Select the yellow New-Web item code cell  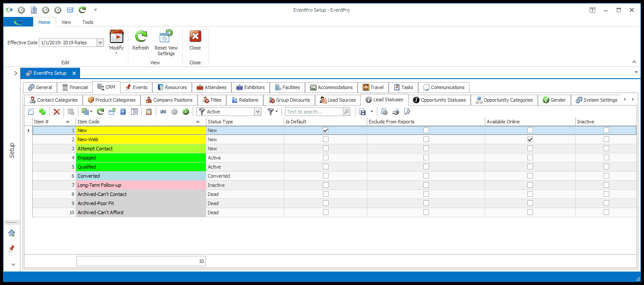pyautogui.click(x=141, y=139)
